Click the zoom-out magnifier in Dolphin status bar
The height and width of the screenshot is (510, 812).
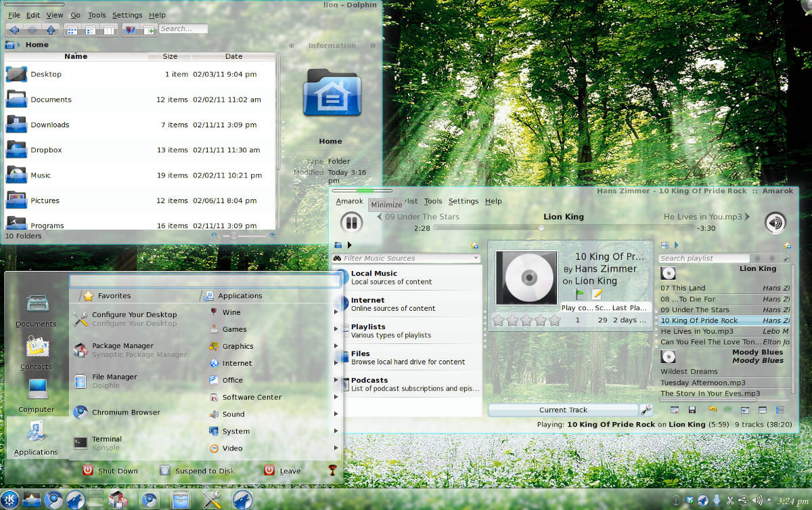pos(215,236)
